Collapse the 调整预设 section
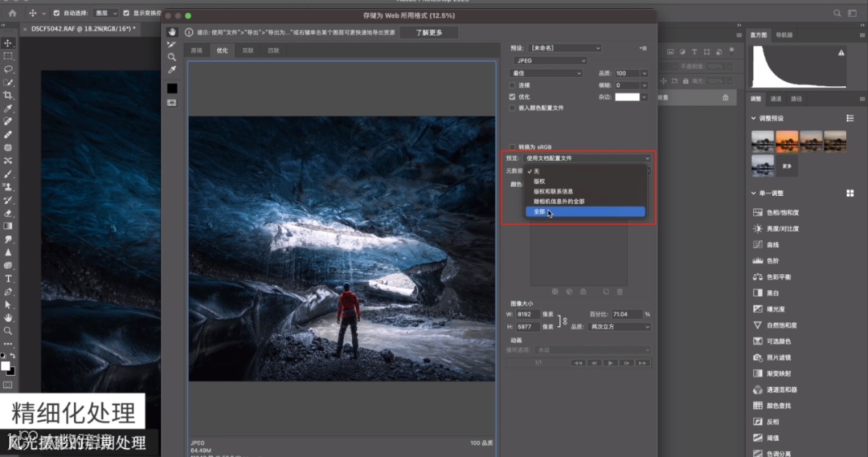Viewport: 868px width, 457px height. [x=753, y=118]
